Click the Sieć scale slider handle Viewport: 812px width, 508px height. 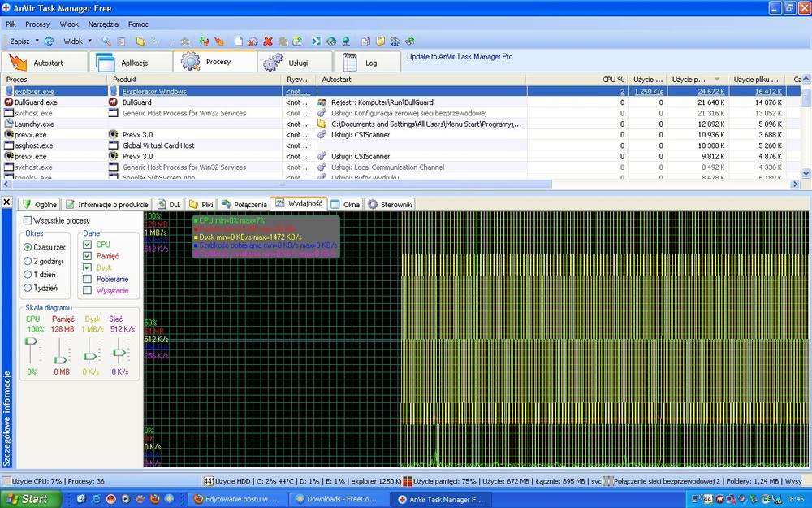[119, 353]
